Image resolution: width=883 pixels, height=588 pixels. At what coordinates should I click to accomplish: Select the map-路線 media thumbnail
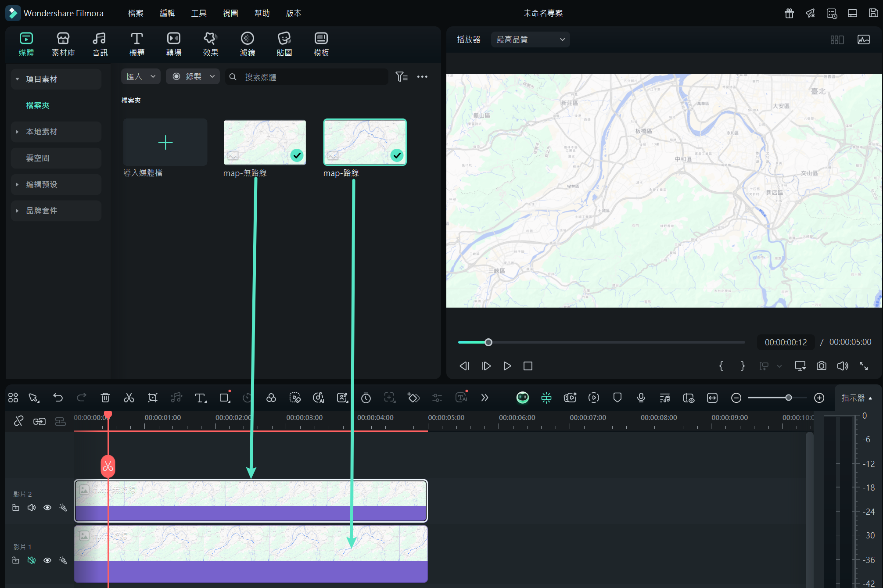click(x=365, y=142)
